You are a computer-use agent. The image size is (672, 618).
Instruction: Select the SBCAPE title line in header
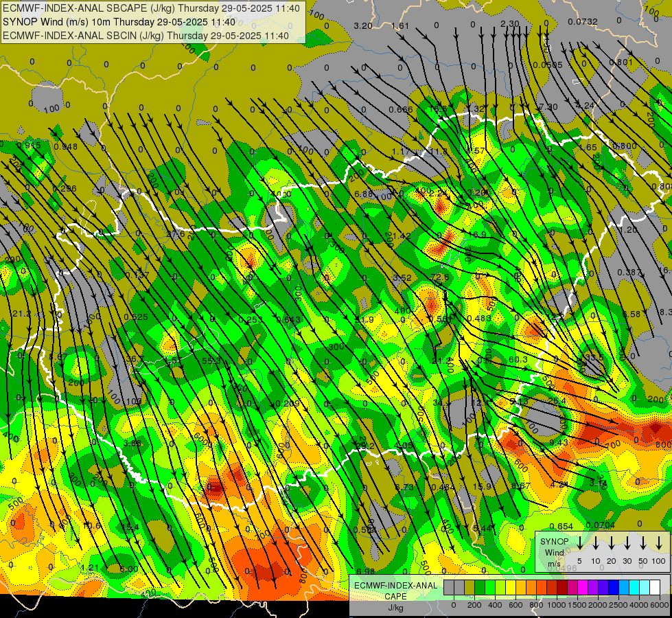[x=151, y=8]
